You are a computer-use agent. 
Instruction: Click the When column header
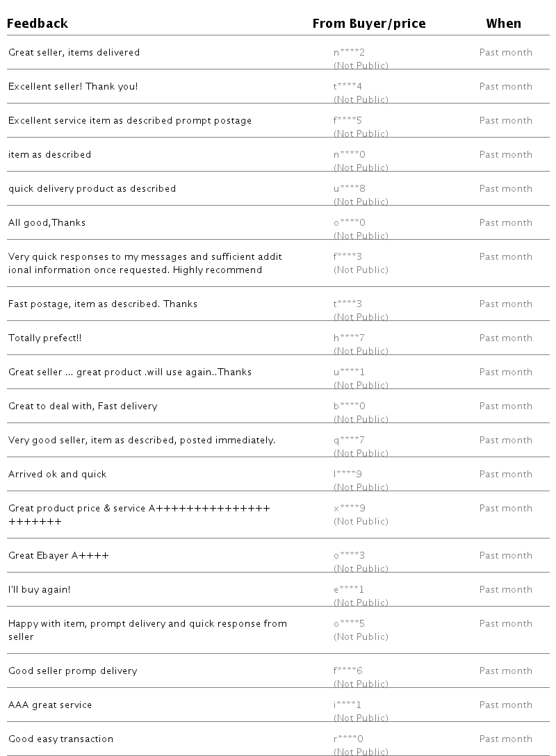click(x=503, y=23)
